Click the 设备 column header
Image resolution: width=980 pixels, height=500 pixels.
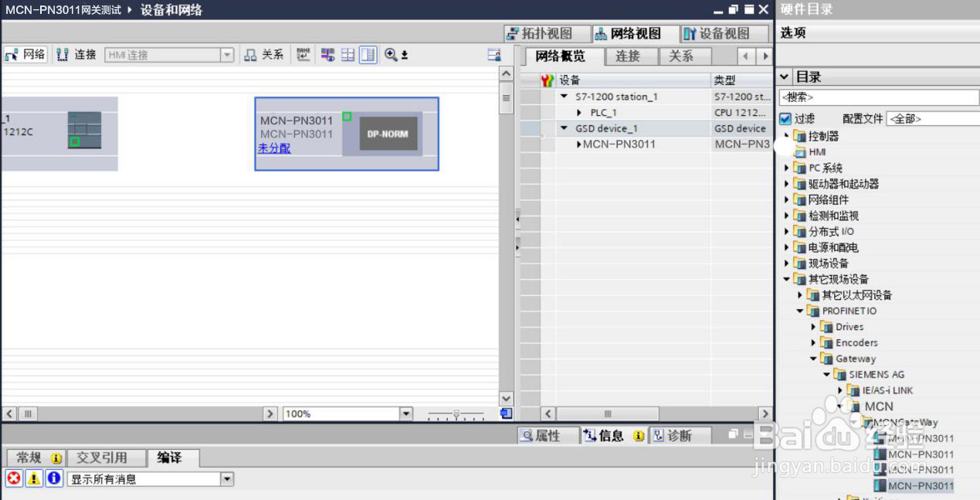(633, 80)
